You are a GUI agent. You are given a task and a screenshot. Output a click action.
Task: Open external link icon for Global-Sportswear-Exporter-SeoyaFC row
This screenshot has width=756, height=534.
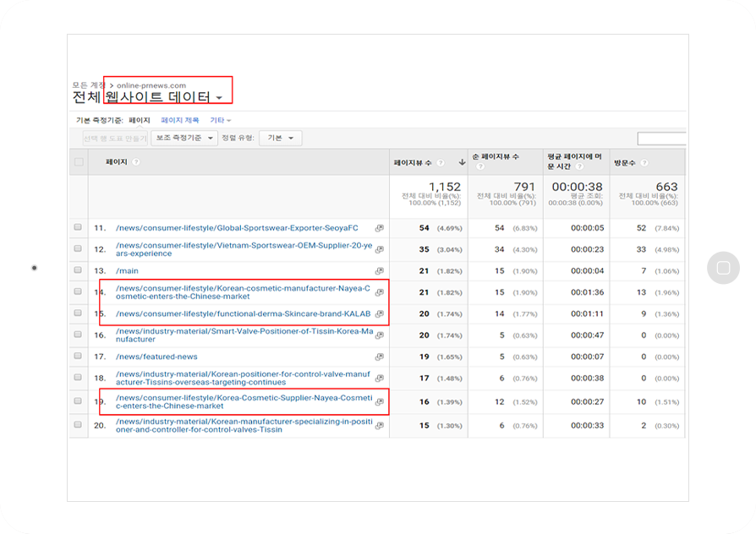(x=380, y=228)
